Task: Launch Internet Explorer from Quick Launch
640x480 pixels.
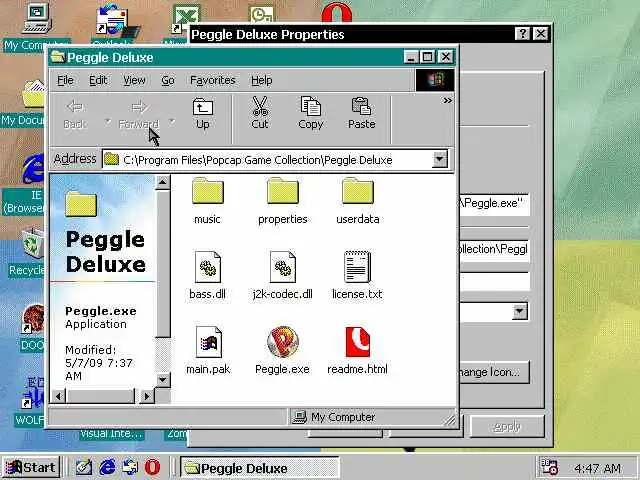Action: [x=107, y=467]
